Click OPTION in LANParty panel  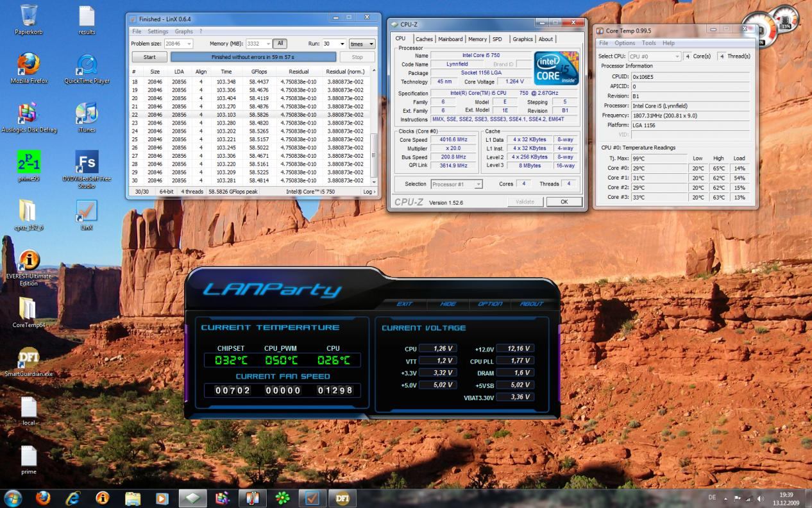pyautogui.click(x=490, y=304)
